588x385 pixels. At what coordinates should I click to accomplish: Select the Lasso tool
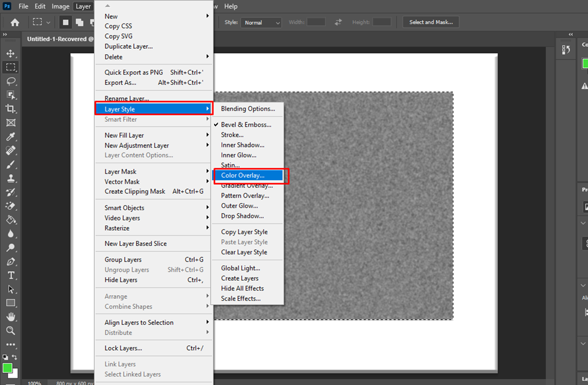click(10, 81)
